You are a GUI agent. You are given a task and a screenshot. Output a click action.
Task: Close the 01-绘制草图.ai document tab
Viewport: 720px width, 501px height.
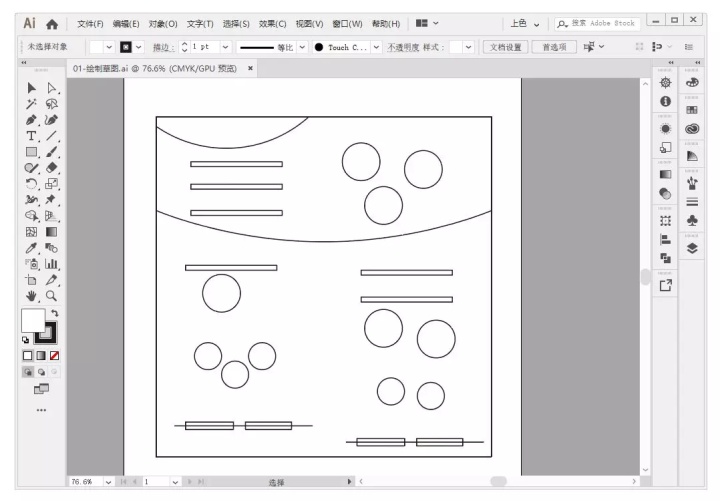[250, 68]
